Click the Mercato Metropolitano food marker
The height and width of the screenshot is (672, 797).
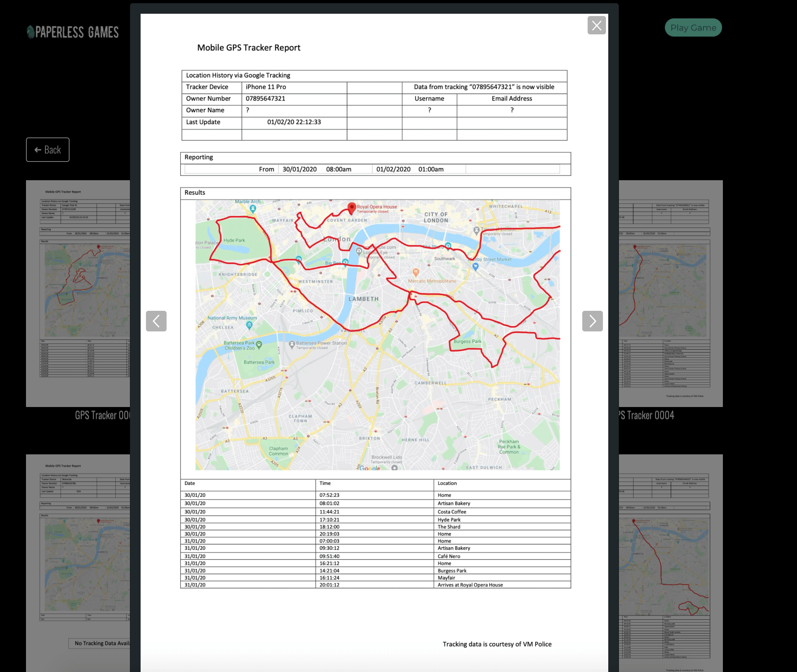416,272
